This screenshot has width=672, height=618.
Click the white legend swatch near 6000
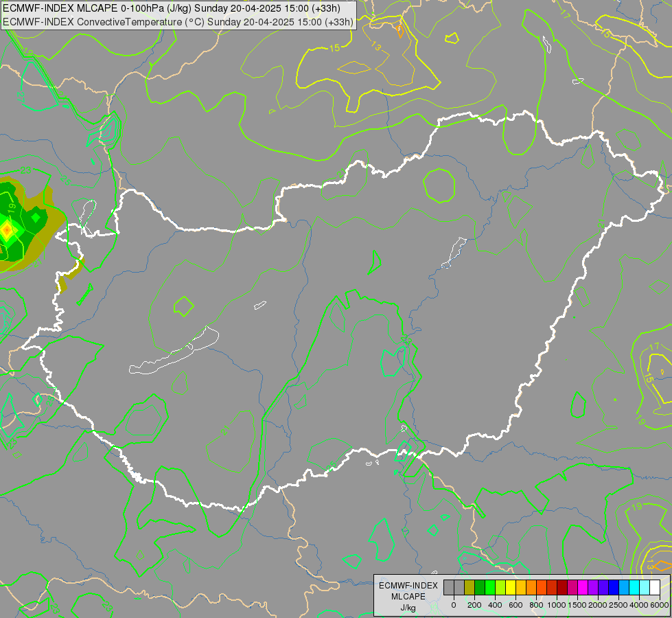[655, 587]
